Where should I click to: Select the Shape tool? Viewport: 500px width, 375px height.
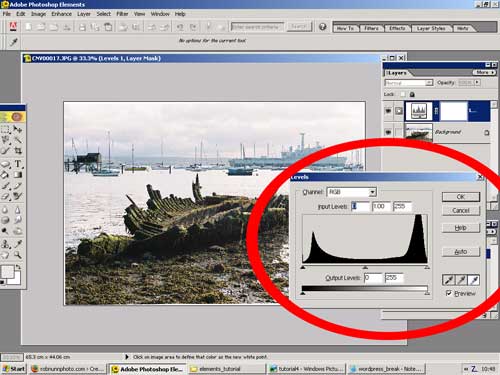click(5, 164)
